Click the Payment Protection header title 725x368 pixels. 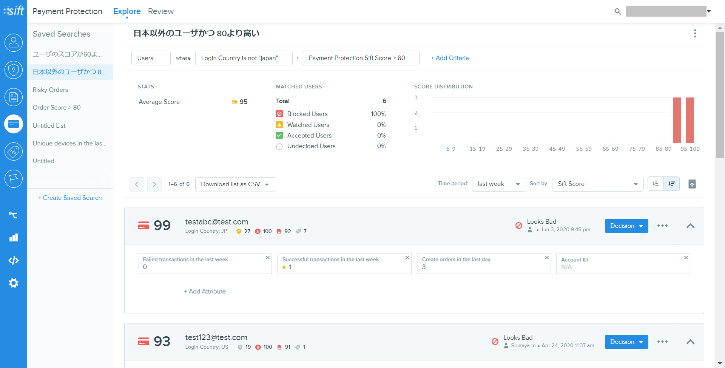[67, 12]
